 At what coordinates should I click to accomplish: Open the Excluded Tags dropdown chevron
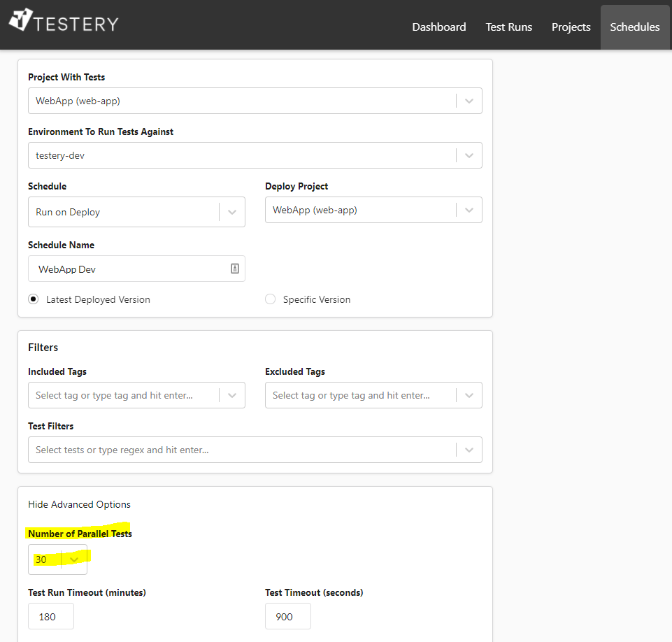pos(469,395)
